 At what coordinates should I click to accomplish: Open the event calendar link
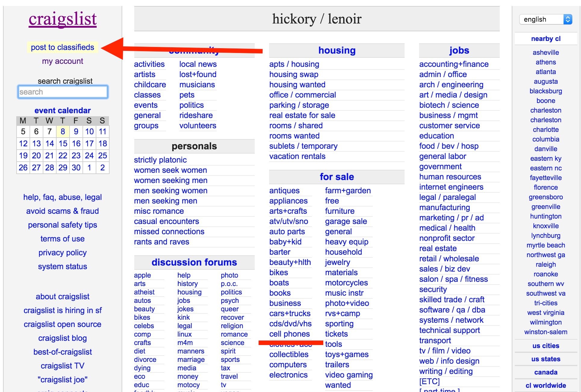(x=63, y=110)
